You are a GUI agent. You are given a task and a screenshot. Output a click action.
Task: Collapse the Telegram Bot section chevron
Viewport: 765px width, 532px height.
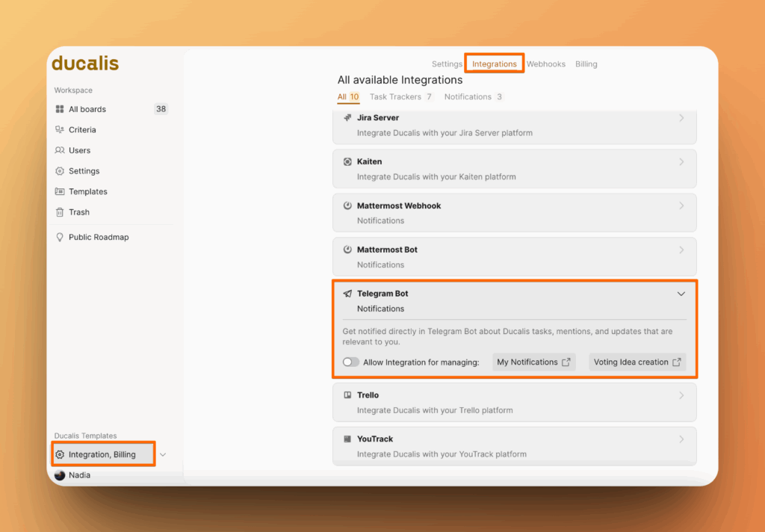point(681,294)
